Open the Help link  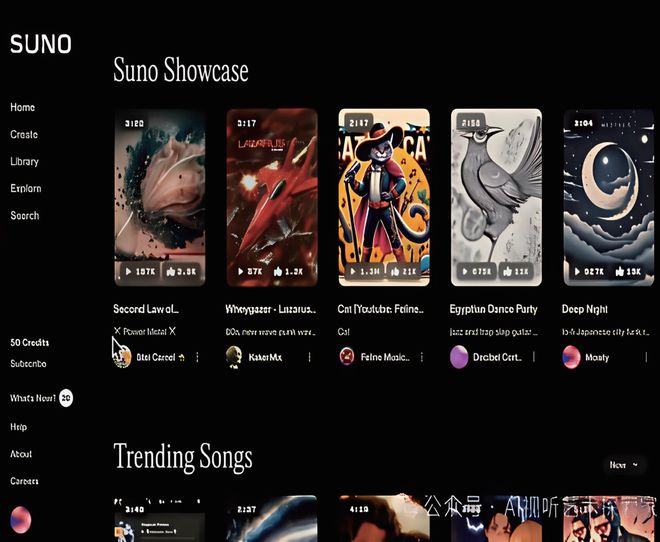(19, 427)
